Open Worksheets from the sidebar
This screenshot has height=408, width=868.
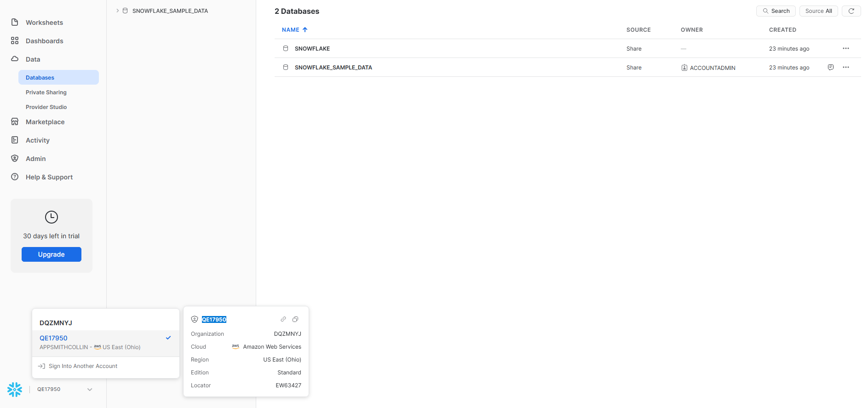44,23
